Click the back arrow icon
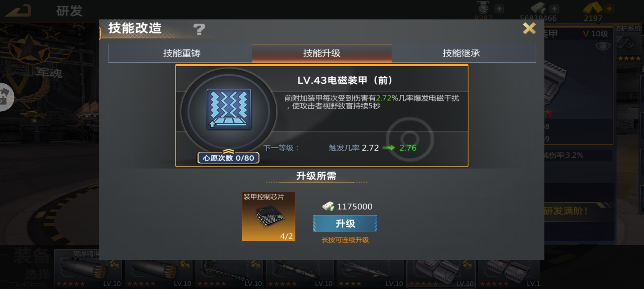644x289 pixels. 18,11
